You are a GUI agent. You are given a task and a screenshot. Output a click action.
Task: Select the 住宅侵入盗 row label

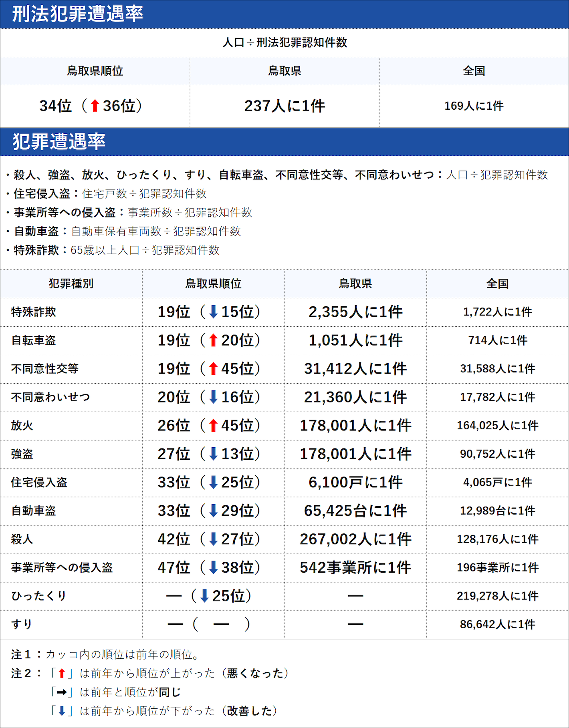point(39,483)
